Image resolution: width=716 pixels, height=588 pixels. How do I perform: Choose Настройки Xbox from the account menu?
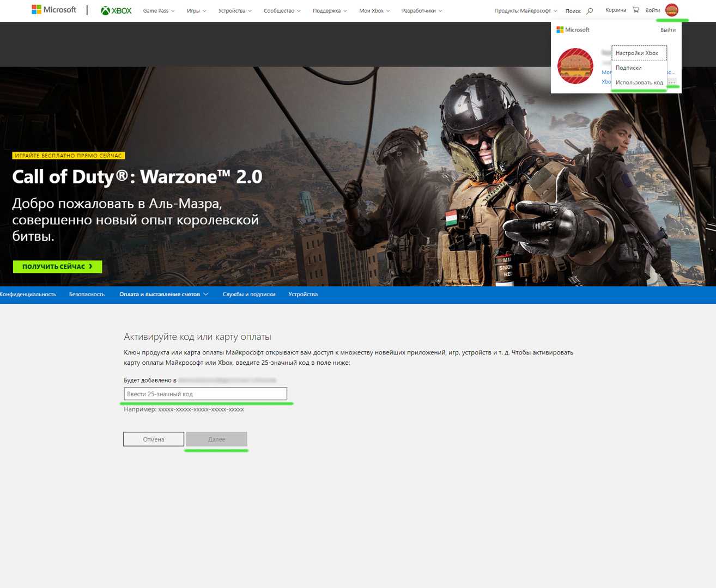(x=636, y=53)
